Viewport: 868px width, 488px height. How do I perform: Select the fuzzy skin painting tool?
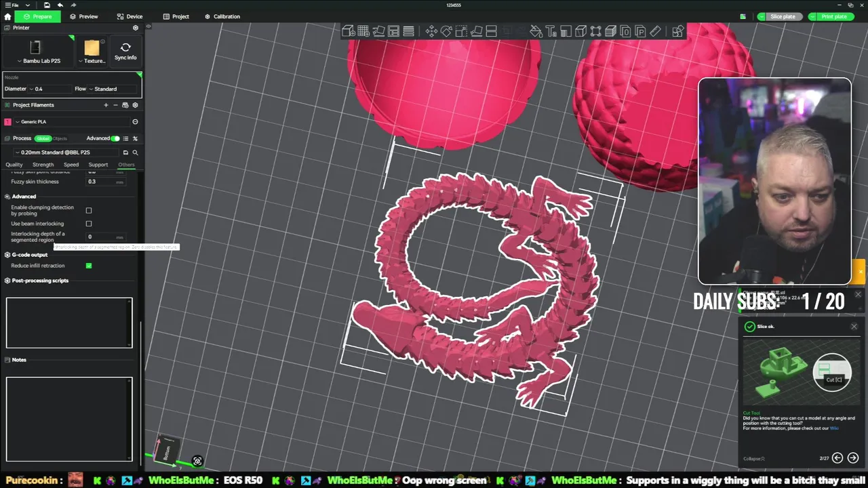coord(610,31)
